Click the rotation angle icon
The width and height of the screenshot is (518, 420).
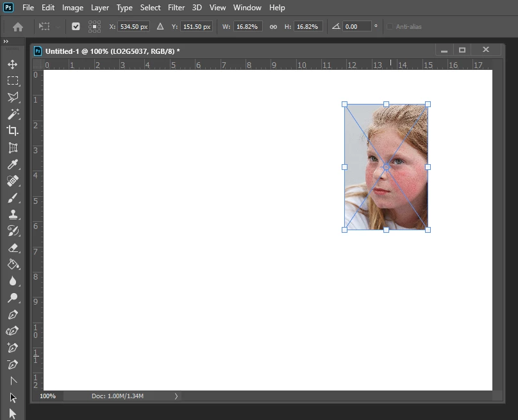click(337, 26)
